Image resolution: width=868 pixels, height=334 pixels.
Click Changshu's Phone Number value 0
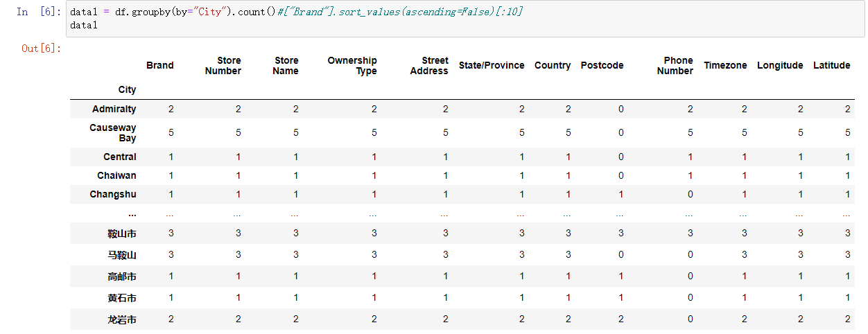click(691, 194)
